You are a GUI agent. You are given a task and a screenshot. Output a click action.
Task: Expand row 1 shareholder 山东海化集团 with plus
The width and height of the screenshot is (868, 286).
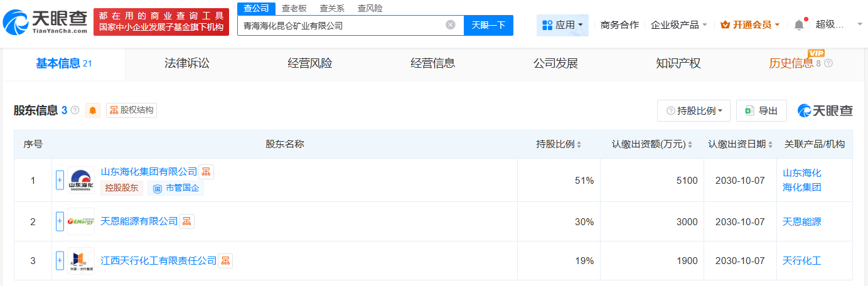(x=60, y=180)
